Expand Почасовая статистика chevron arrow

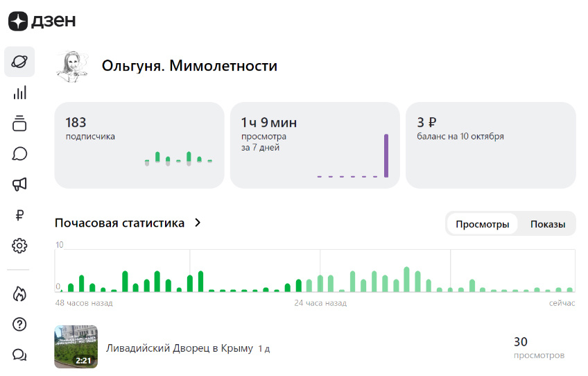coord(198,223)
